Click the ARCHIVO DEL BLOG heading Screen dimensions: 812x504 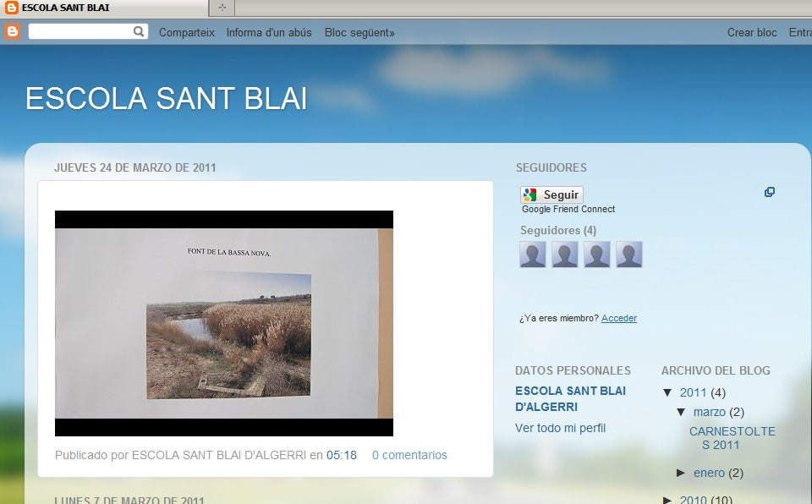pos(716,371)
